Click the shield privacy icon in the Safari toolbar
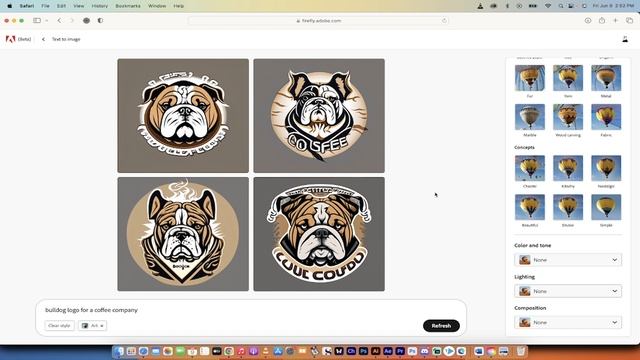Viewport: 640px width, 360px height. (x=100, y=20)
